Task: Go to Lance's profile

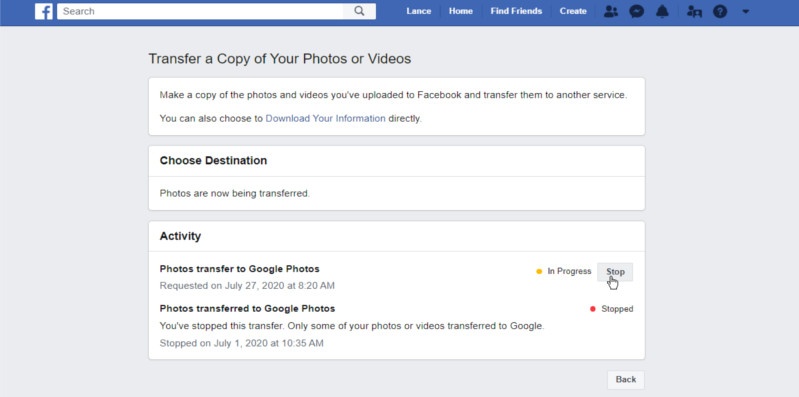Action: (x=418, y=11)
